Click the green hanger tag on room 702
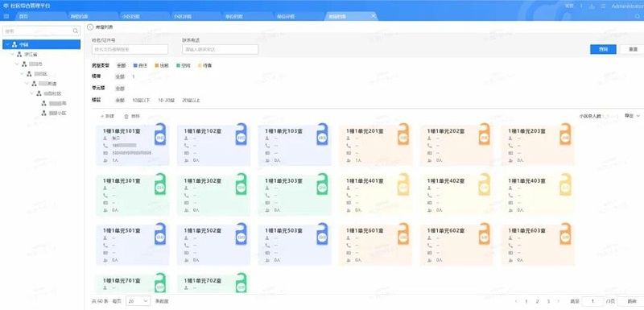The image size is (644, 310). pyautogui.click(x=242, y=283)
